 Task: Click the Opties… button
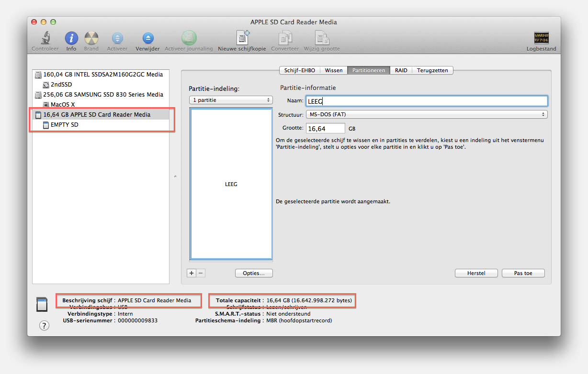tap(254, 273)
